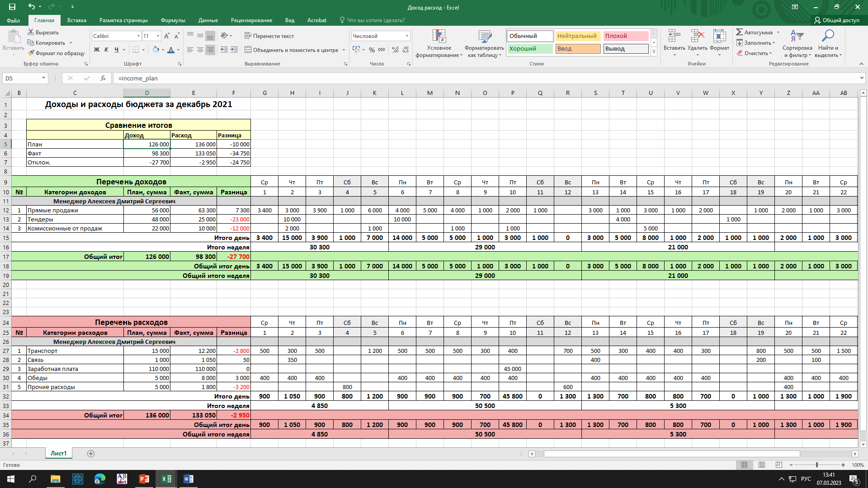Viewport: 868px width, 488px height.
Task: Click the Общий доступ share button
Action: click(837, 20)
